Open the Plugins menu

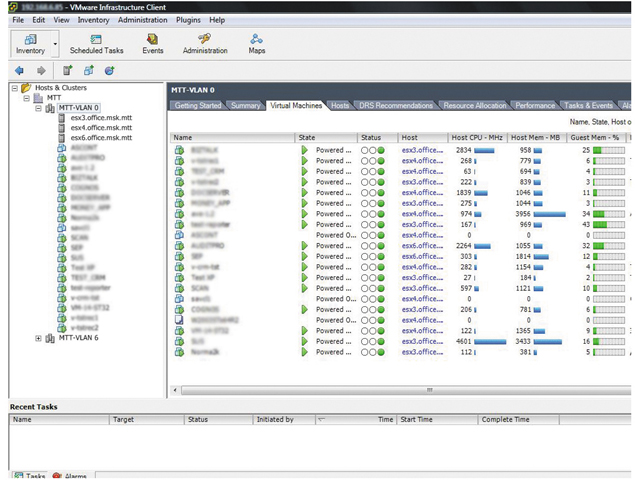(188, 20)
